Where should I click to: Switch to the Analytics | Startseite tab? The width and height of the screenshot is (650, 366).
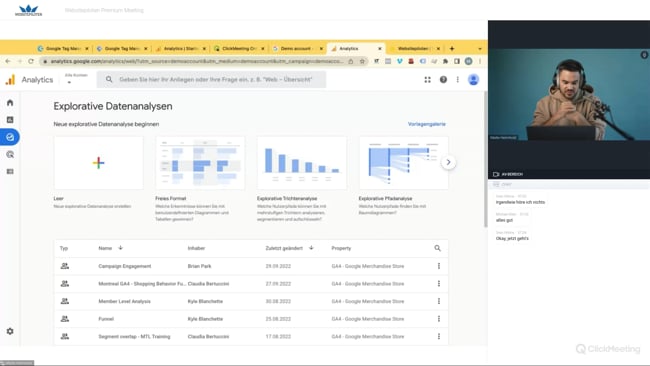click(181, 48)
